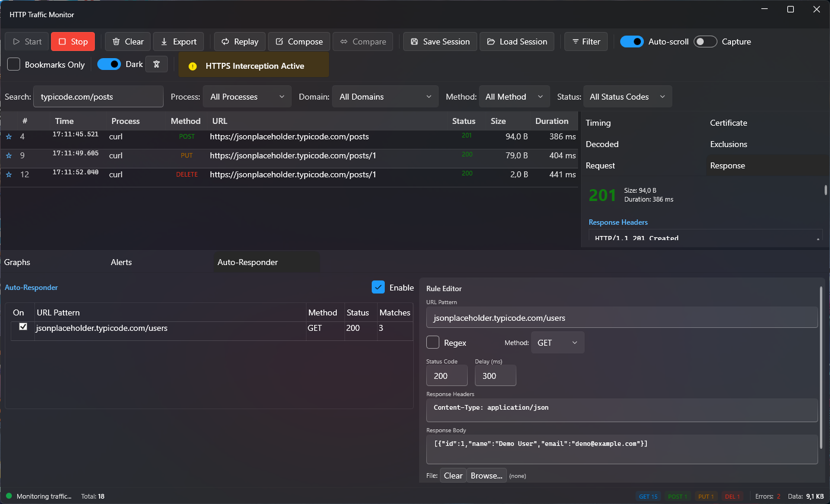Check the Bookmarks Only checkbox
The image size is (830, 504).
(x=14, y=64)
